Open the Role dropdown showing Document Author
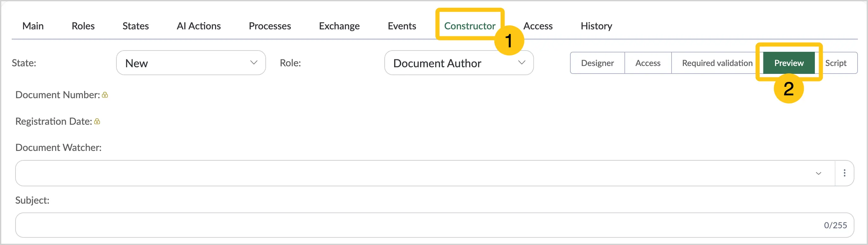 (459, 63)
